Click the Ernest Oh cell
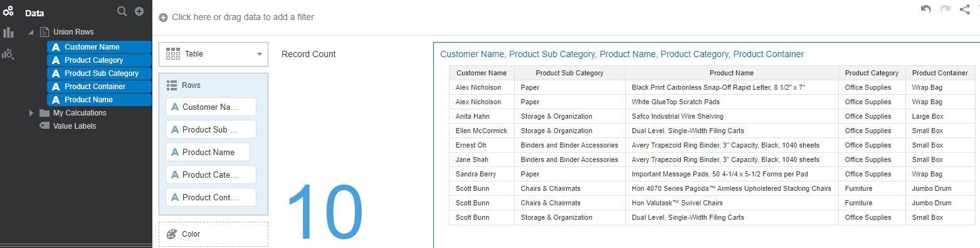Screen dimensions: 980x248 [482, 145]
